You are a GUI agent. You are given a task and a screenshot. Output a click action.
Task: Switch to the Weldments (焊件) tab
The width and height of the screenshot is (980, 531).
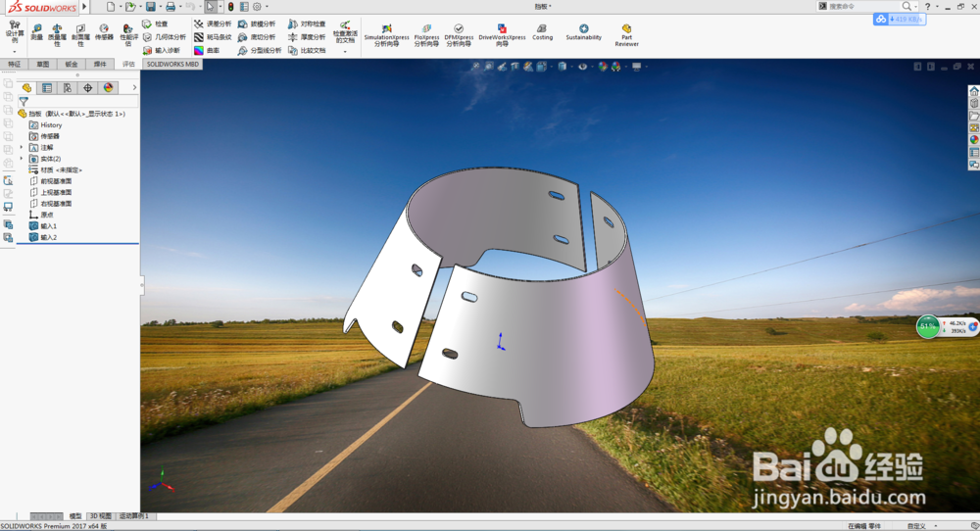pos(100,64)
